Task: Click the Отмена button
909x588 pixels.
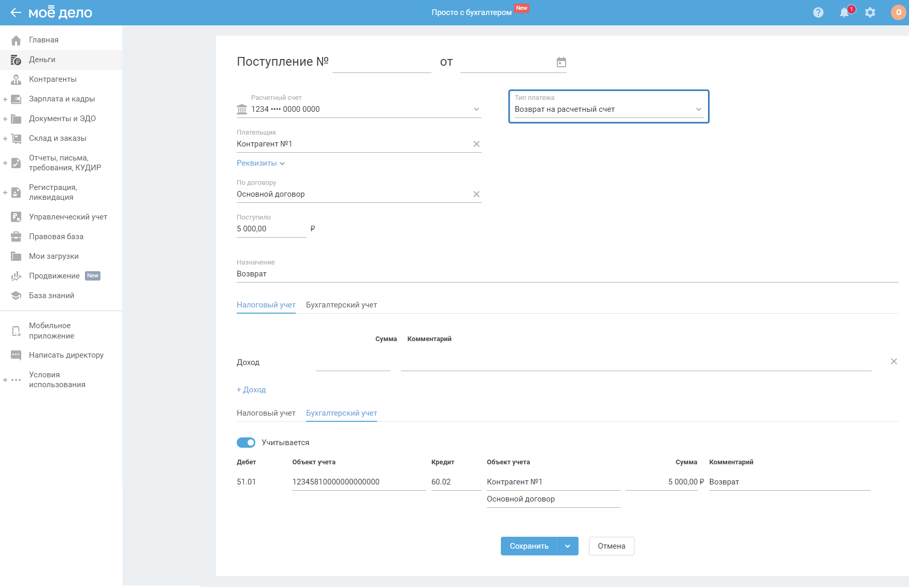Action: click(x=611, y=546)
